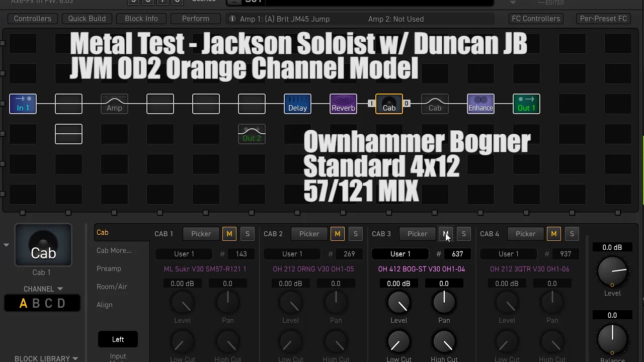
Task: Click the Perform button
Action: pyautogui.click(x=196, y=19)
